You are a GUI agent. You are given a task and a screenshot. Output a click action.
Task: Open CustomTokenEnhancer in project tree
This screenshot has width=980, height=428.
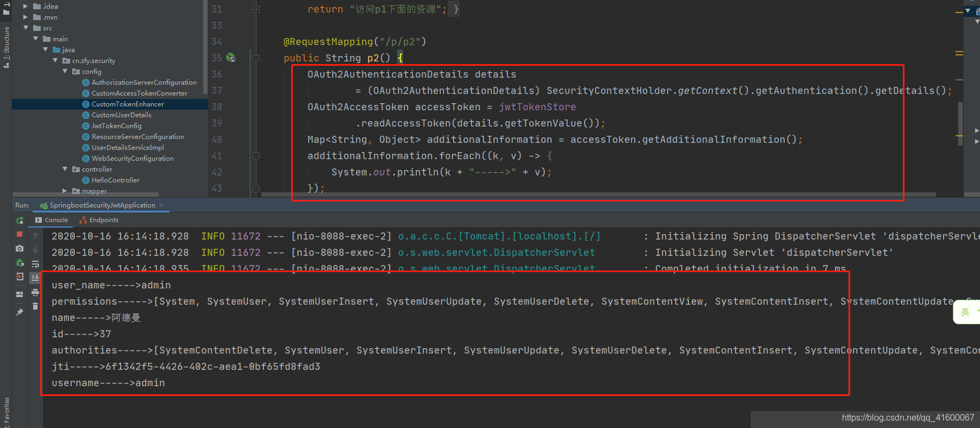coord(128,104)
